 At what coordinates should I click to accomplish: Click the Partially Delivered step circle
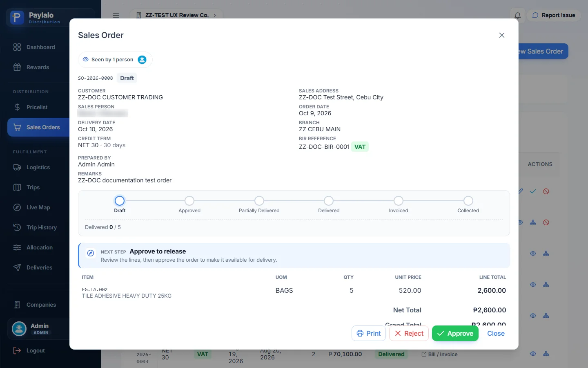point(259,201)
